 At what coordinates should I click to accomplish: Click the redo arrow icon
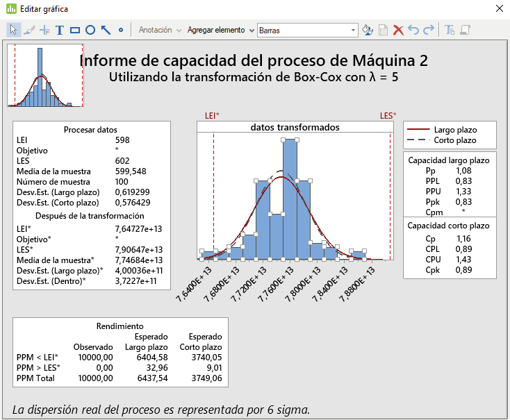pos(429,30)
